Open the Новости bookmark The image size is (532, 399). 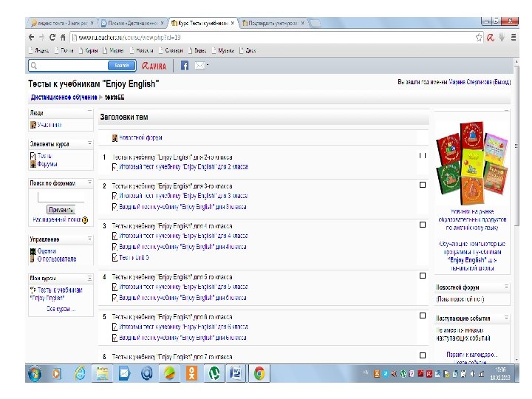141,50
